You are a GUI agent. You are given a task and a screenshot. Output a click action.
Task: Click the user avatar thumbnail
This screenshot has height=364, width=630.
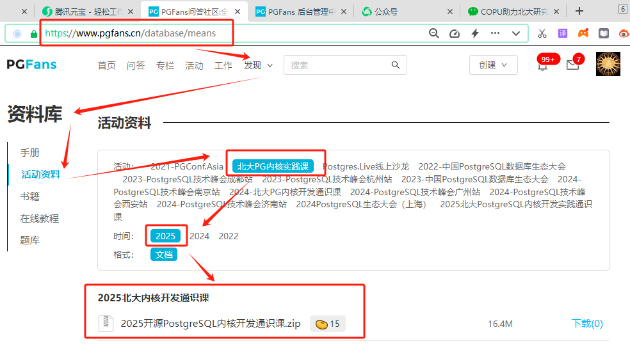point(608,64)
